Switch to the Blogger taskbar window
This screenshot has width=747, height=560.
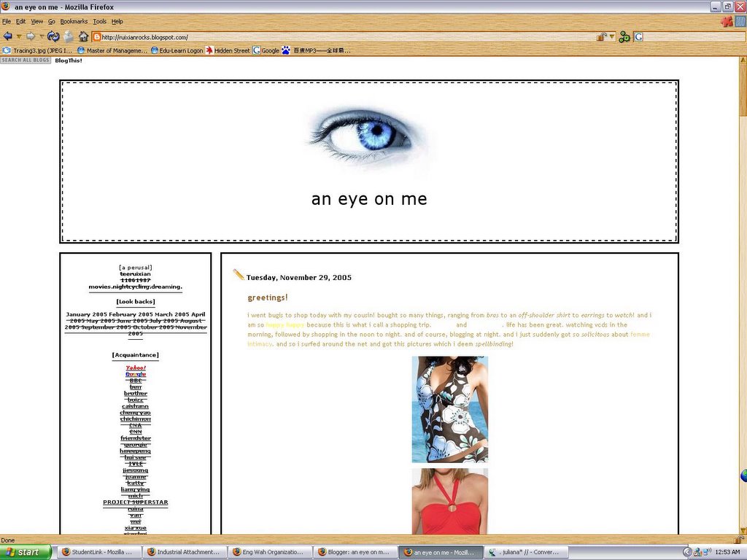click(x=355, y=552)
